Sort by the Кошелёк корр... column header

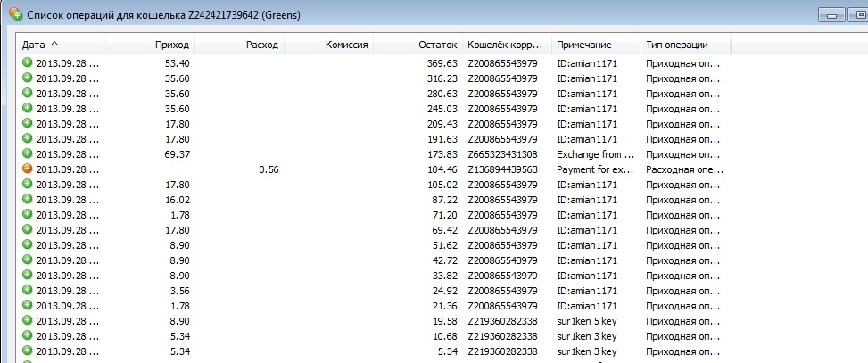(507, 45)
